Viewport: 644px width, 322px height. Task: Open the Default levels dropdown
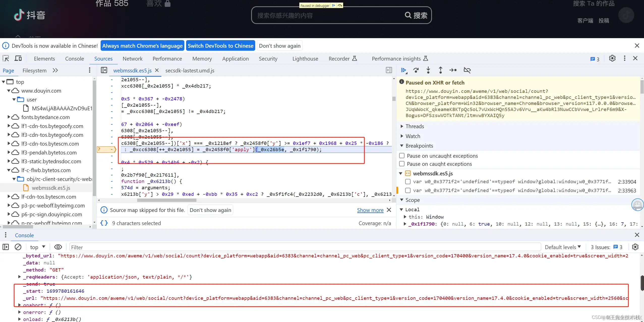point(563,247)
